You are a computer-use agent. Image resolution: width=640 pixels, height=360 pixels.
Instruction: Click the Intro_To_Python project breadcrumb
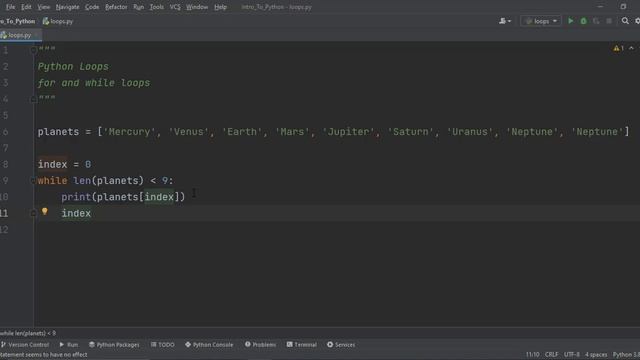click(x=18, y=21)
